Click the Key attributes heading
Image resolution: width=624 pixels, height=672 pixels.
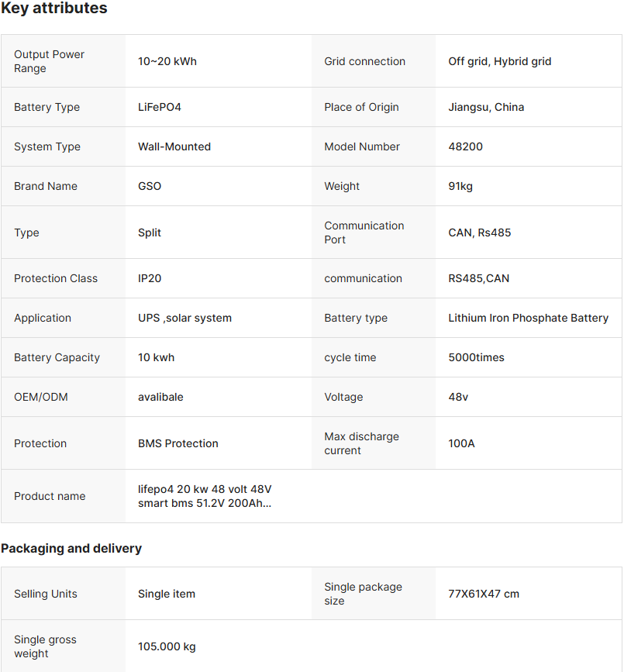54,9
